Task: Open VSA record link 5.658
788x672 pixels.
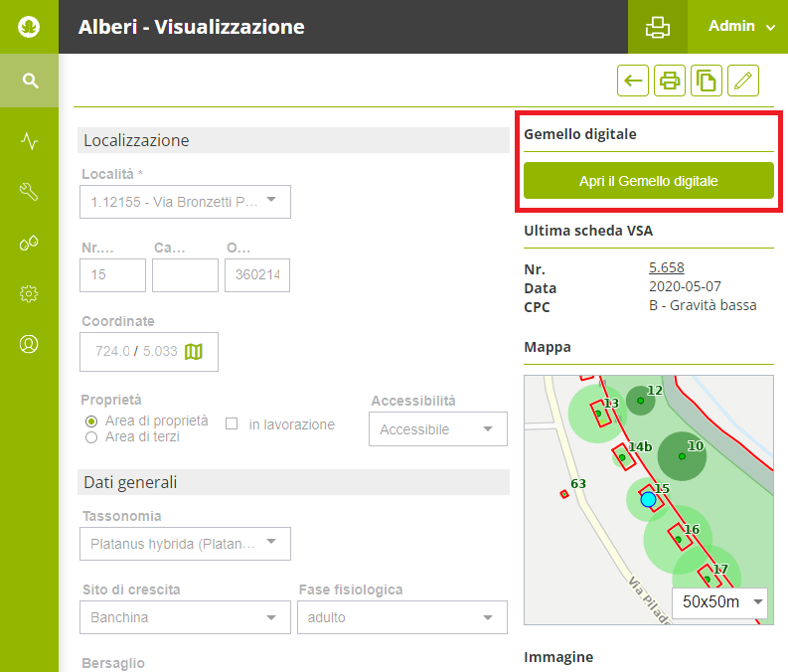Action: pyautogui.click(x=666, y=267)
